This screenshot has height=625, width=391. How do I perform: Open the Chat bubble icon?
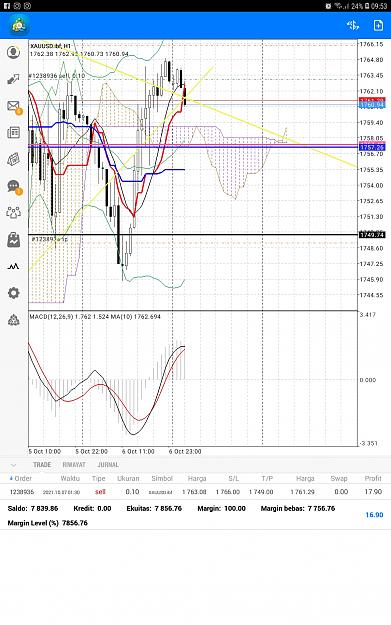tap(14, 186)
